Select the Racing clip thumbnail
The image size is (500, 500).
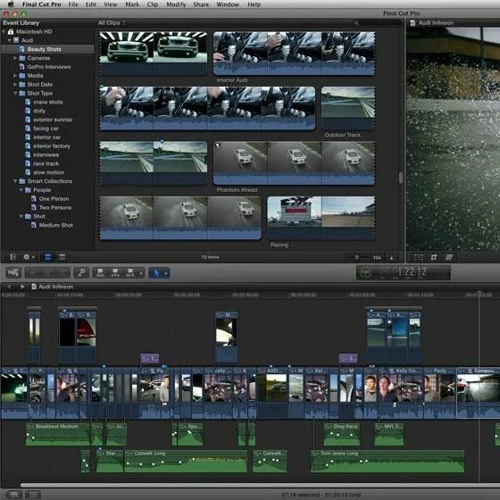(321, 218)
